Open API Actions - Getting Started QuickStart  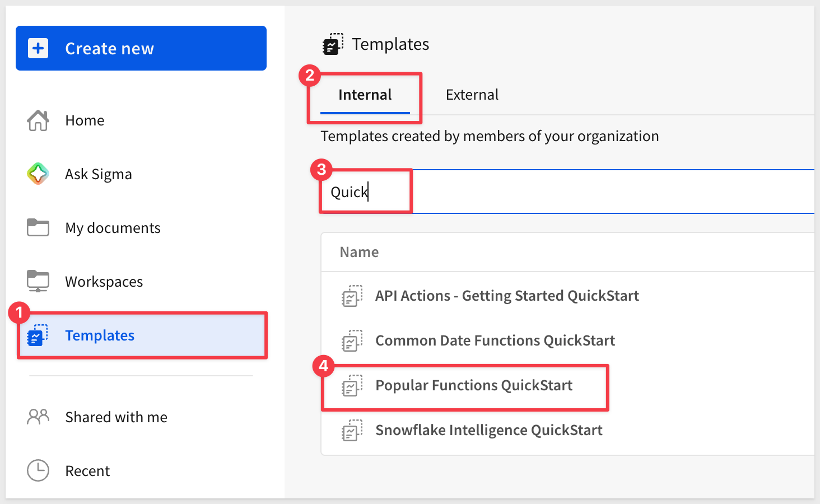pos(507,296)
